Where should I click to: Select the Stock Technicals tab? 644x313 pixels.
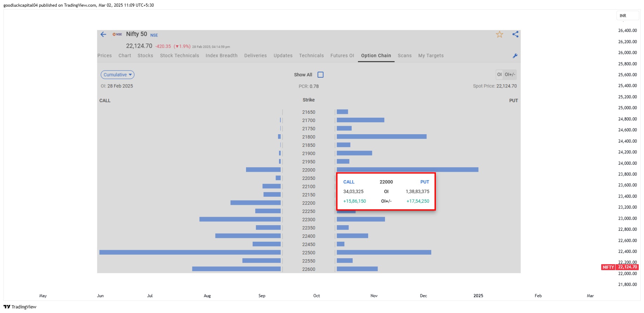coord(179,56)
